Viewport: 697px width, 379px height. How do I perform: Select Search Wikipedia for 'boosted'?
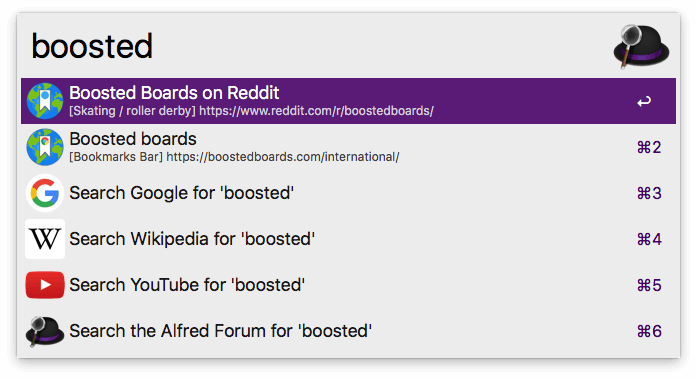tap(348, 239)
